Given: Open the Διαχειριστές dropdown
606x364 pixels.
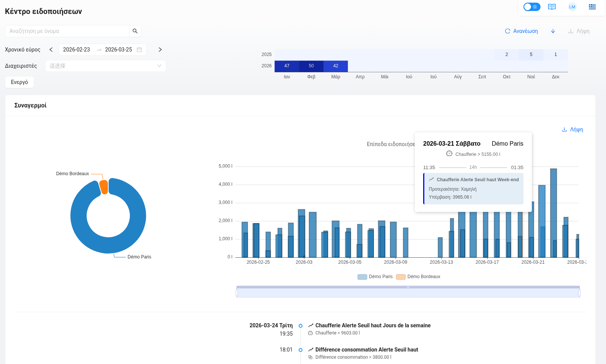Looking at the screenshot, I should click(x=105, y=66).
